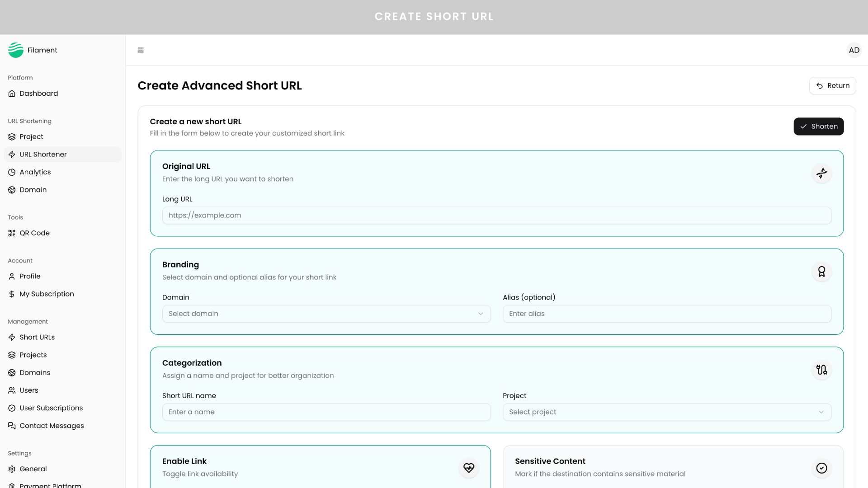Screen dimensions: 868x488
Task: Click the Original URL section link icon
Action: click(821, 174)
